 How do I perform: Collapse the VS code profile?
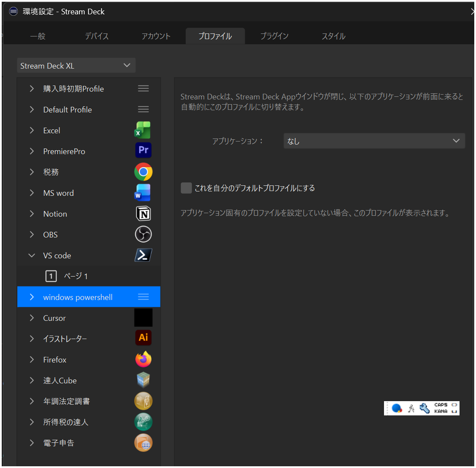point(31,255)
